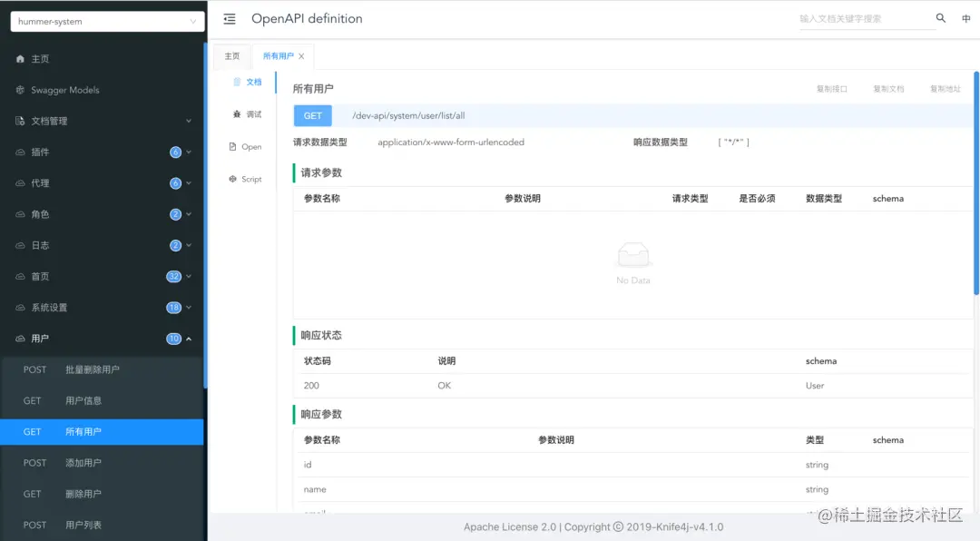Click the /dev-api/system/user/list/all path
This screenshot has width=980, height=541.
[408, 115]
